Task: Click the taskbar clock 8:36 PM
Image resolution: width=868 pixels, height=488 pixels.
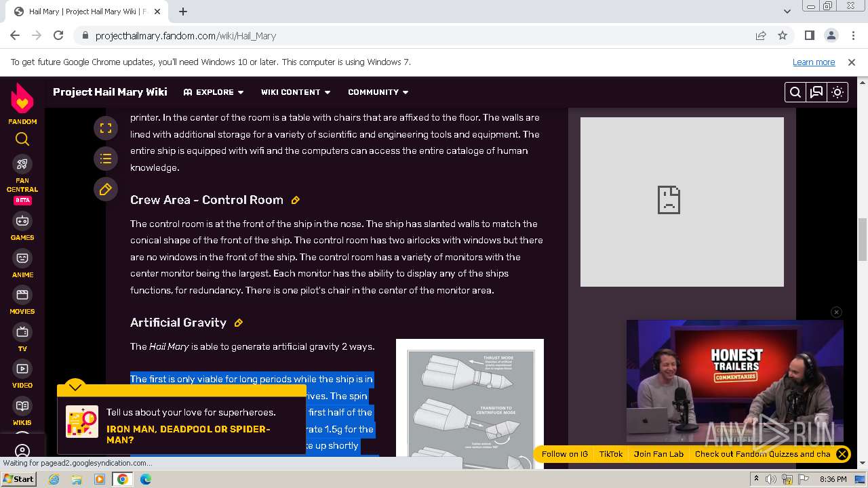Action: (x=833, y=479)
